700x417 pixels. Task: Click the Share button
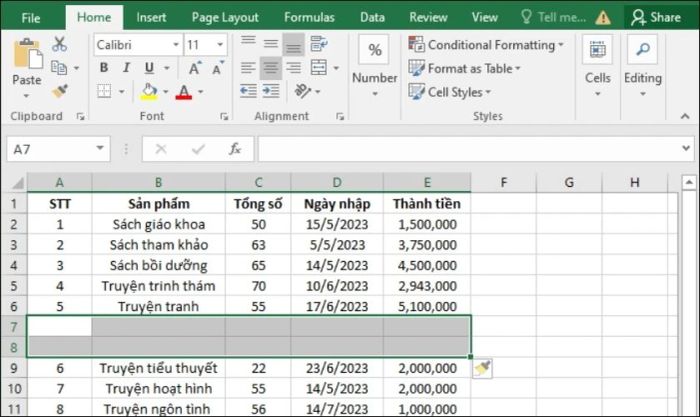coord(656,17)
